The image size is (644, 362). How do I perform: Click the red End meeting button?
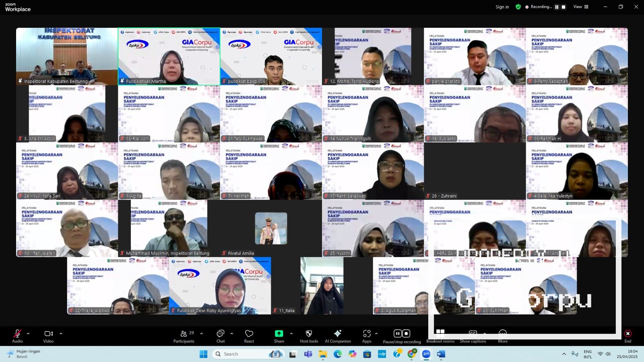627,334
